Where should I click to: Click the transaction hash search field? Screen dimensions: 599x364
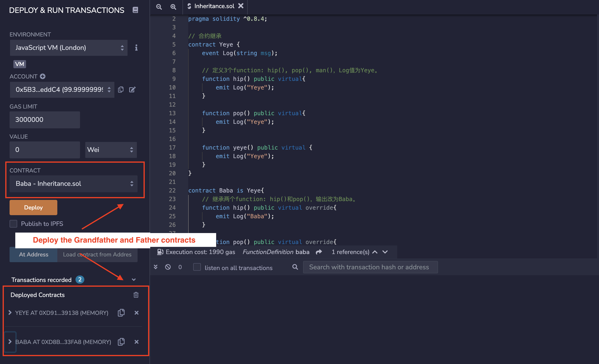(x=370, y=267)
